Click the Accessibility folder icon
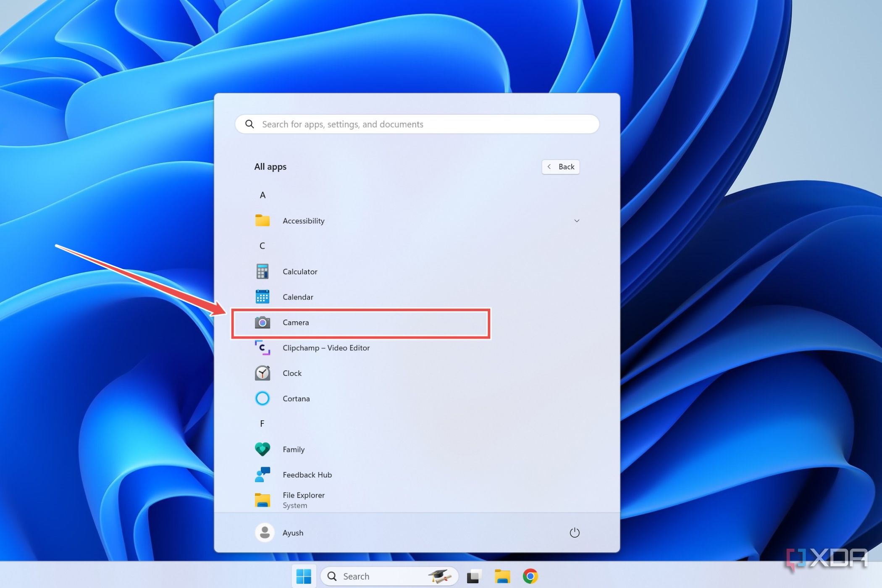This screenshot has width=882, height=588. pos(262,220)
